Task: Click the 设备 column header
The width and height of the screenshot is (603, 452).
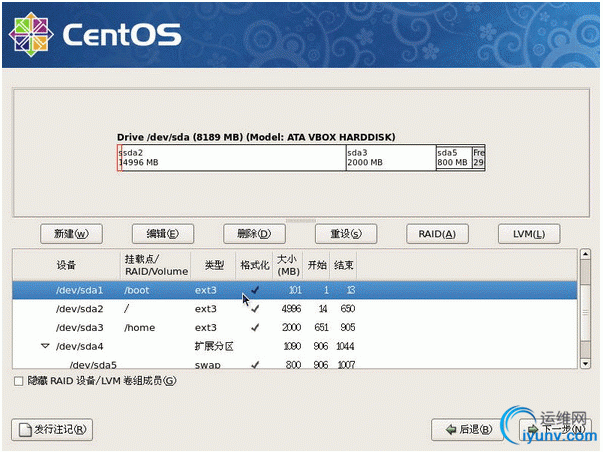Action: pyautogui.click(x=66, y=265)
